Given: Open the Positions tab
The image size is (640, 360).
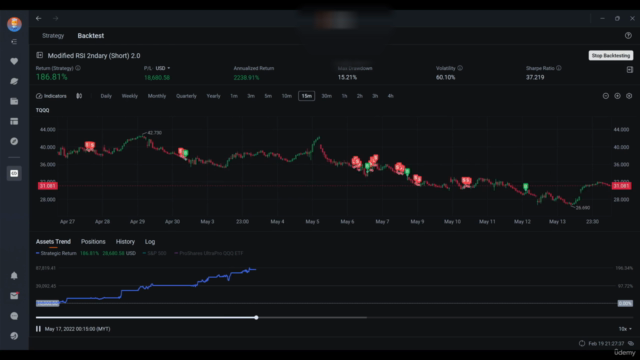Looking at the screenshot, I should (x=93, y=242).
